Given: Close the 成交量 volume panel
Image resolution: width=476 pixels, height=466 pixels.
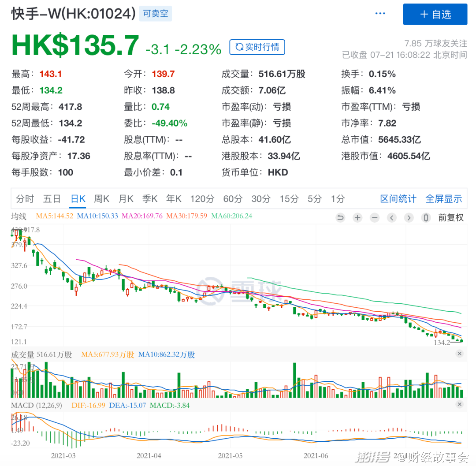Looking at the screenshot, I should [460, 354].
